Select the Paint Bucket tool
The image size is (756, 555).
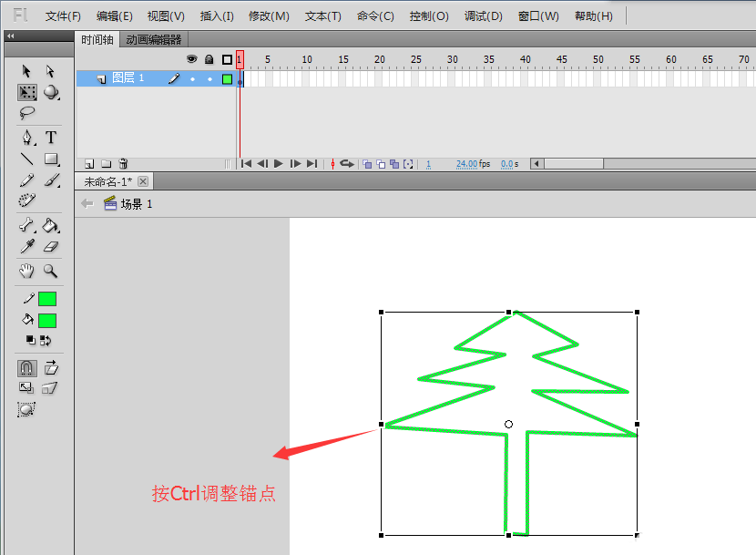(51, 225)
